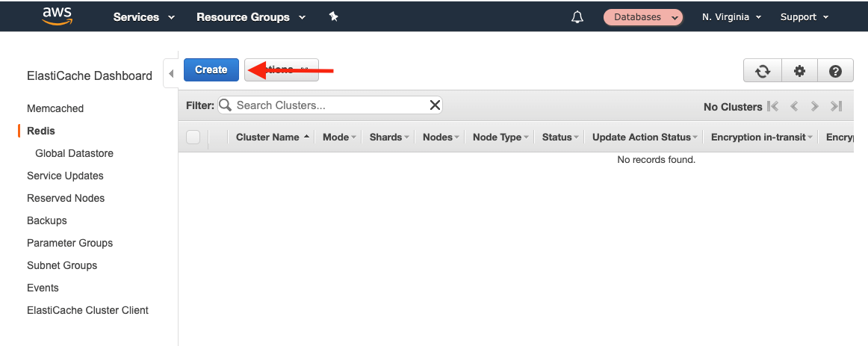Open the Databases account dropdown
The image size is (868, 346).
[x=642, y=17]
